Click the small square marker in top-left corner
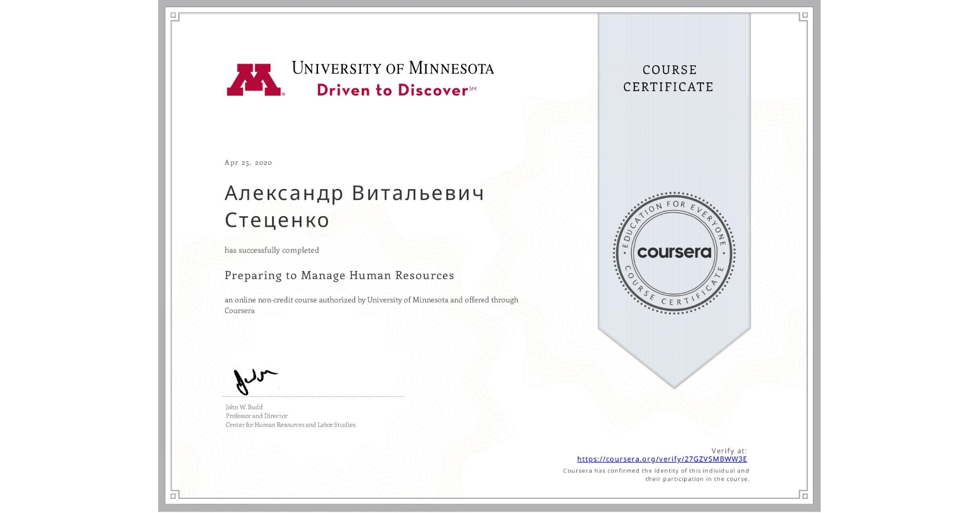 click(x=175, y=15)
